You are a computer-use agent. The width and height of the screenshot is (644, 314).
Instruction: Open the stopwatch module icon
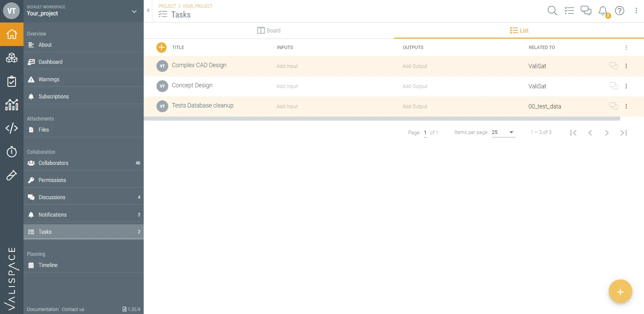tap(12, 152)
